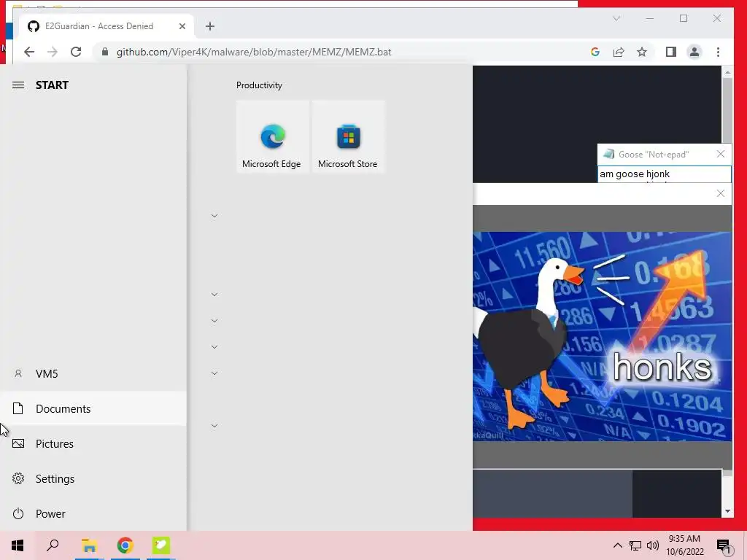The width and height of the screenshot is (747, 560).
Task: Expand the first chevron in app list
Action: [214, 216]
